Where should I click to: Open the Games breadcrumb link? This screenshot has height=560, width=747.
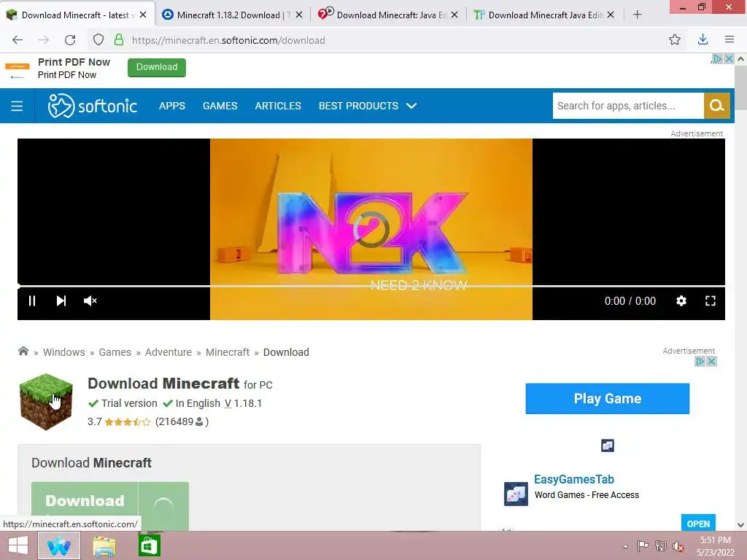coord(115,352)
